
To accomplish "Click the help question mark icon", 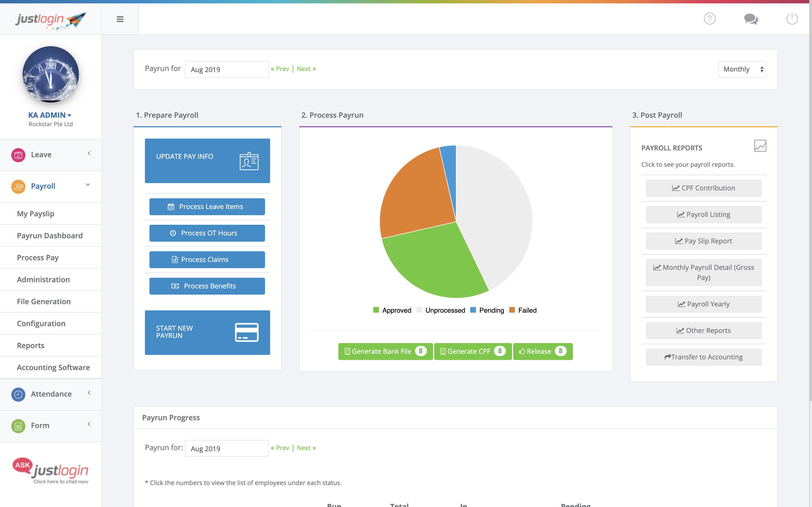I will click(x=710, y=19).
